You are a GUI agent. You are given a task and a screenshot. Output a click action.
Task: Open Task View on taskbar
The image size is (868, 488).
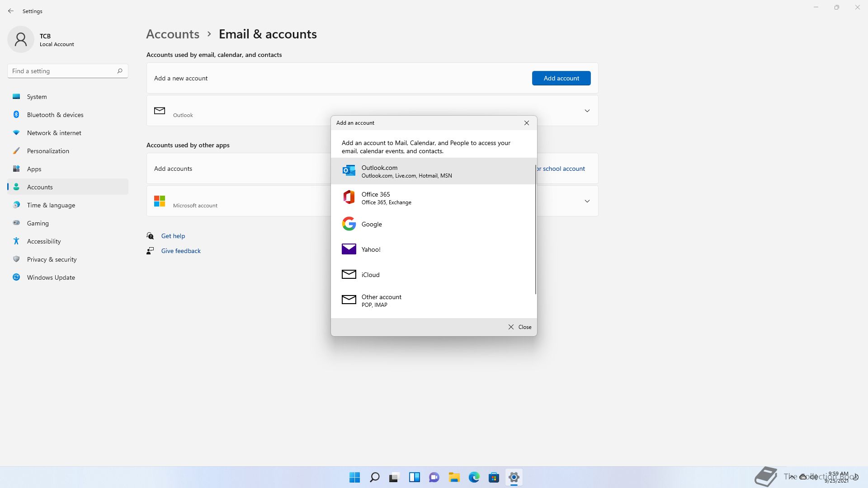(395, 477)
